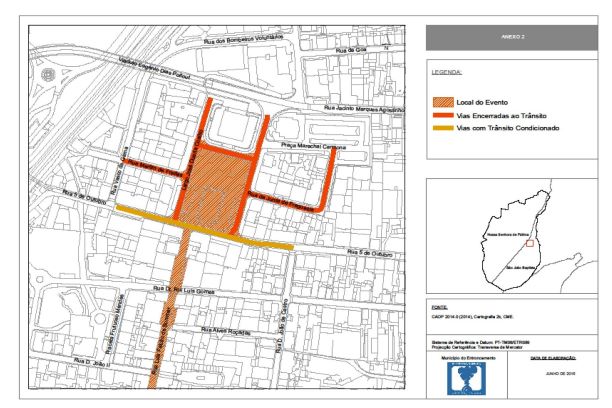Viewport: 612px width, 408px height.
Task: Click the hatched orange 'Local do Evento' legend swatch
Action: 440,102
